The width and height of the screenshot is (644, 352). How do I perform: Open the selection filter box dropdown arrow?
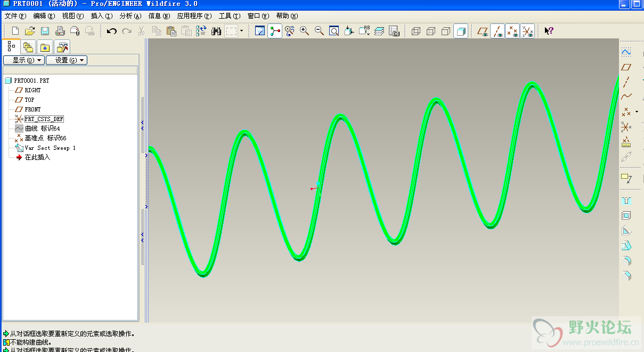[x=241, y=31]
